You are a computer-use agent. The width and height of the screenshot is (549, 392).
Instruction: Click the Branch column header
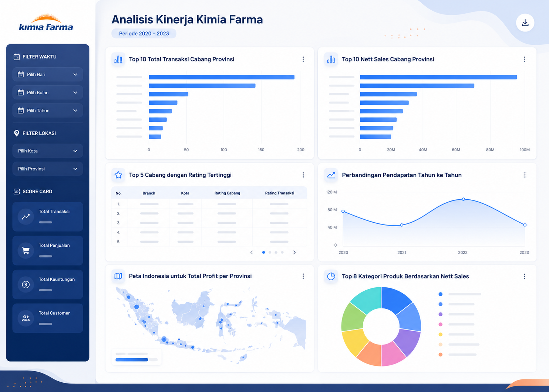tap(149, 193)
